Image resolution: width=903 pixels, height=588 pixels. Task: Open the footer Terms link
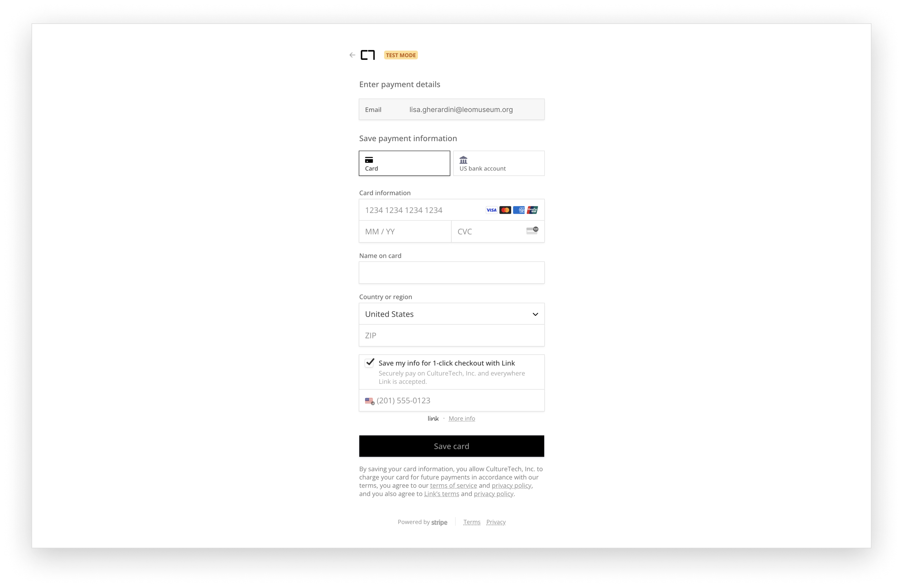pyautogui.click(x=472, y=522)
